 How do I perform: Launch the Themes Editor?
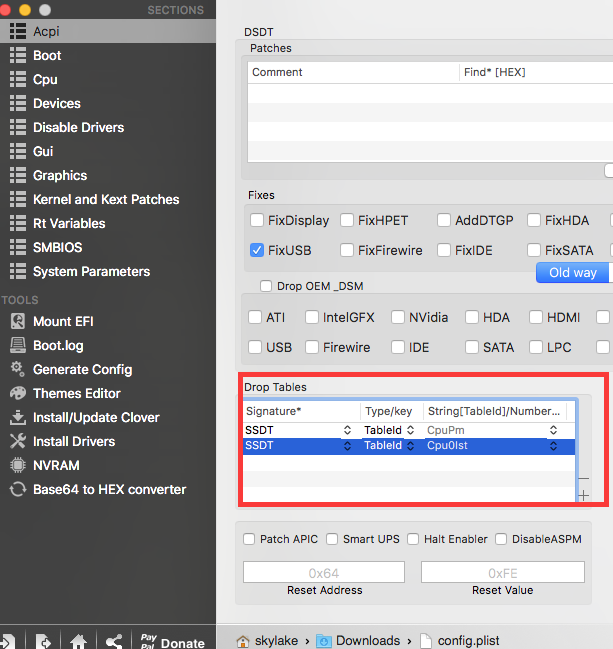(76, 393)
